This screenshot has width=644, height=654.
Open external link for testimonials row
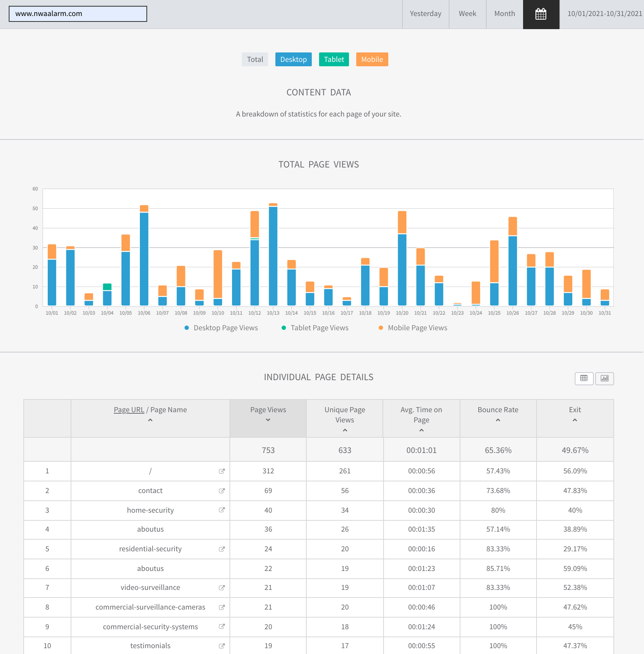tap(221, 646)
